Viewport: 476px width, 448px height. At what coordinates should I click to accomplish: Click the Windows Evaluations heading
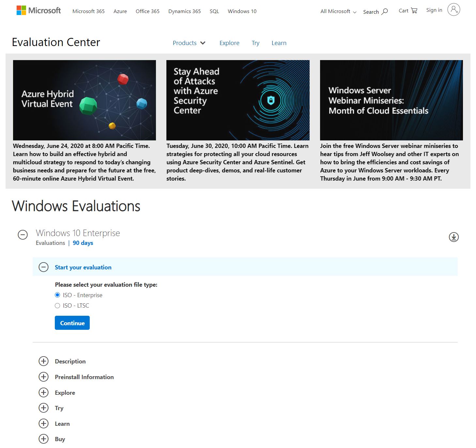[76, 206]
